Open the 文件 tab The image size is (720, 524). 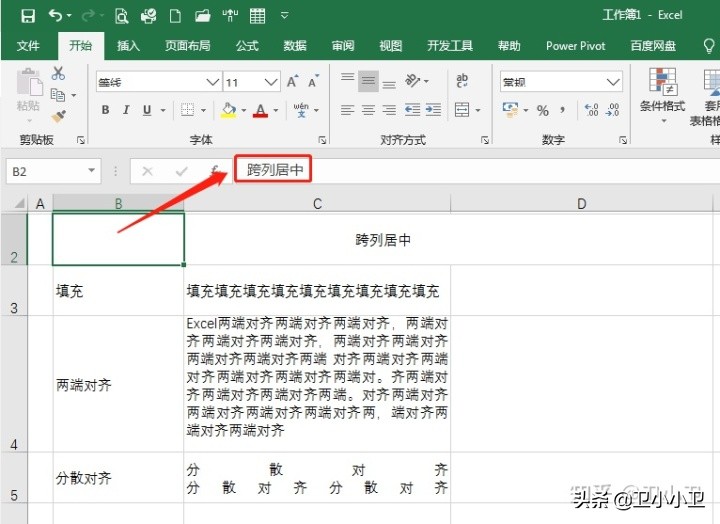click(x=28, y=46)
